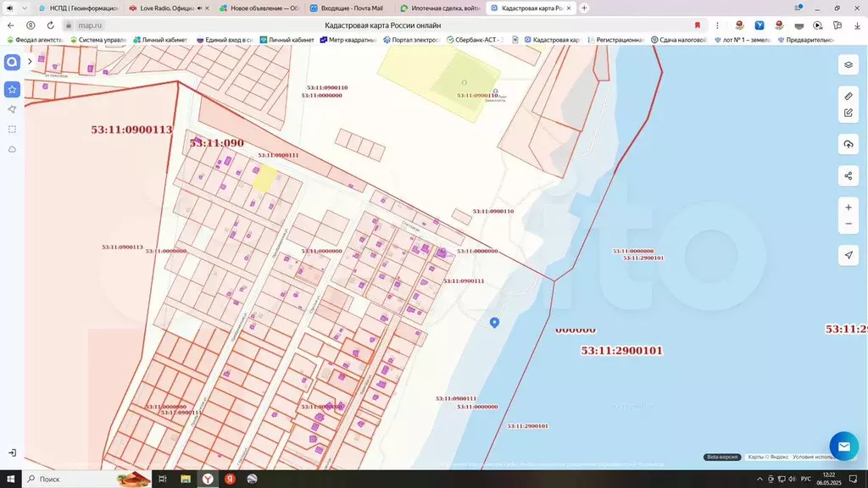The width and height of the screenshot is (868, 488).
Task: Click the blue Y extension icon
Action: coord(759,25)
